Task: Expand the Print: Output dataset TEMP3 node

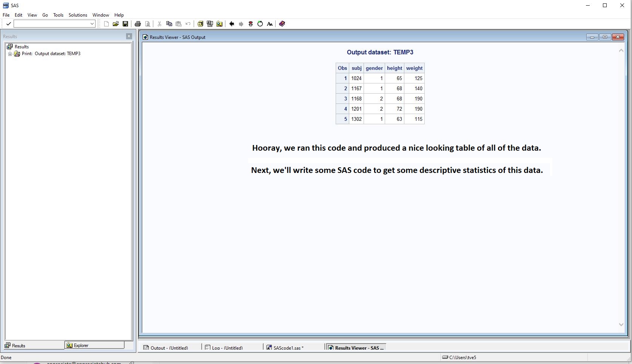Action: tap(10, 54)
